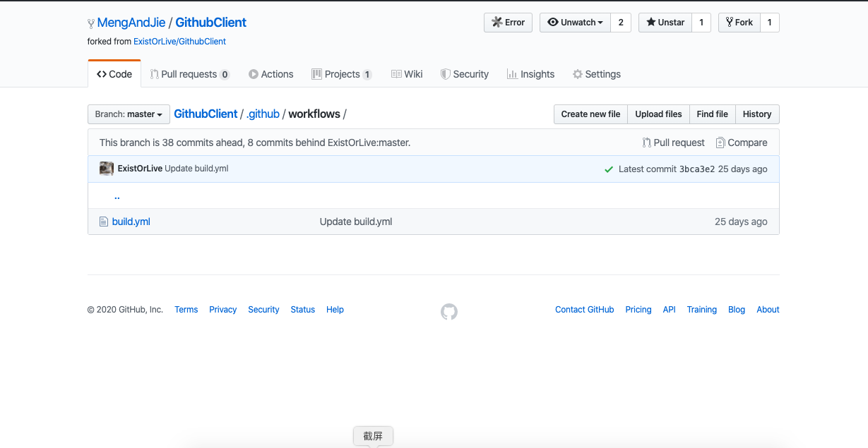
Task: Click the Error extension button
Action: point(508,23)
